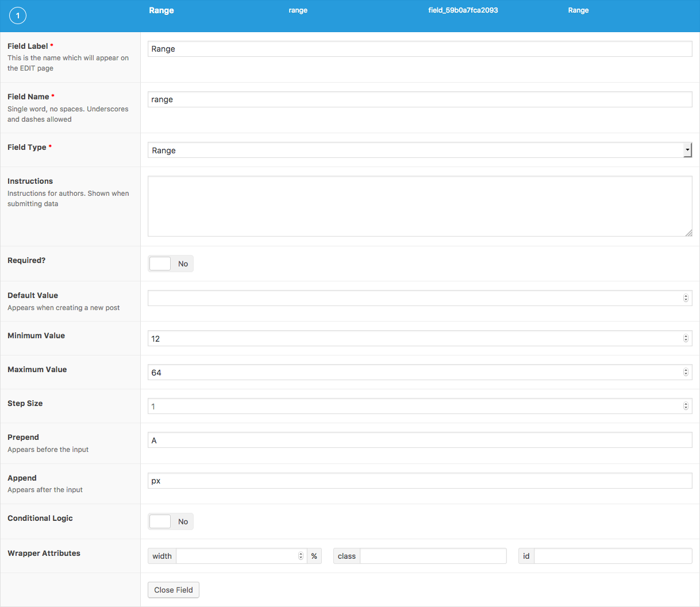Adjust the Minimum Value stepper arrows
This screenshot has width=700, height=607.
(686, 338)
